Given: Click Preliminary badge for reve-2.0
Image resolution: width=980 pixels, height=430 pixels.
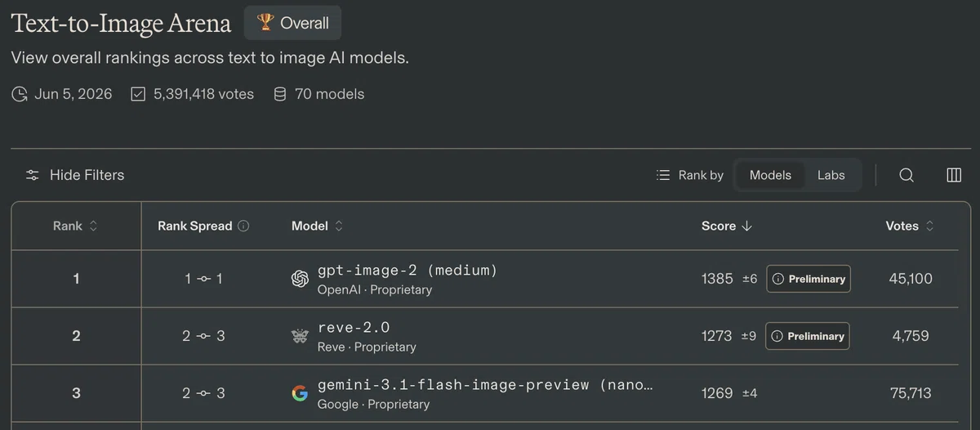Looking at the screenshot, I should click(808, 336).
